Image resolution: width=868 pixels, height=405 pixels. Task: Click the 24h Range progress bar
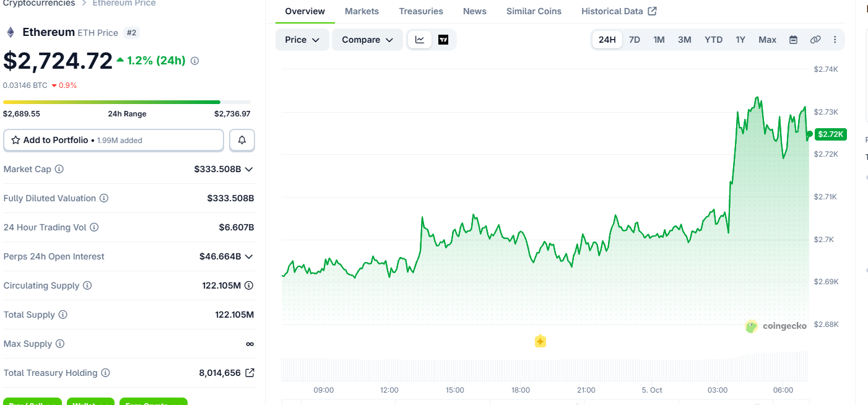click(127, 102)
